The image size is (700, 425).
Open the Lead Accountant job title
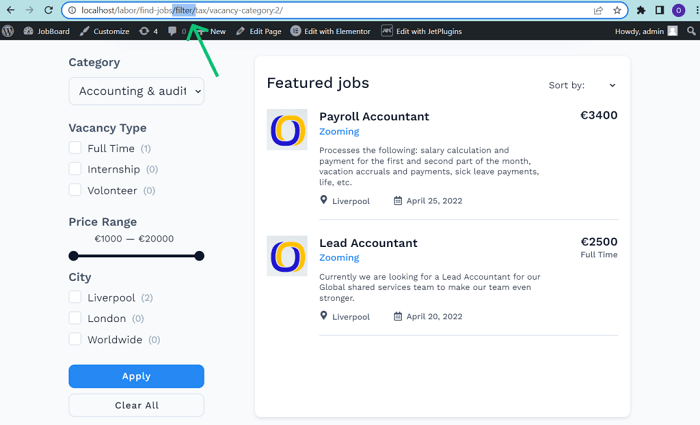point(368,243)
